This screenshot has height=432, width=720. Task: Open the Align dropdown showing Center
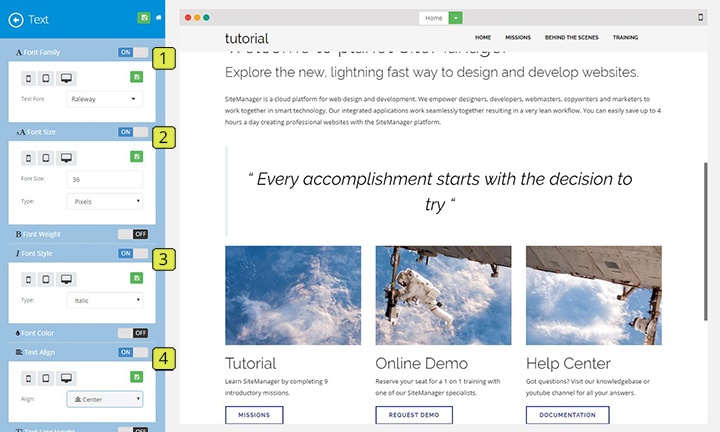pyautogui.click(x=105, y=399)
